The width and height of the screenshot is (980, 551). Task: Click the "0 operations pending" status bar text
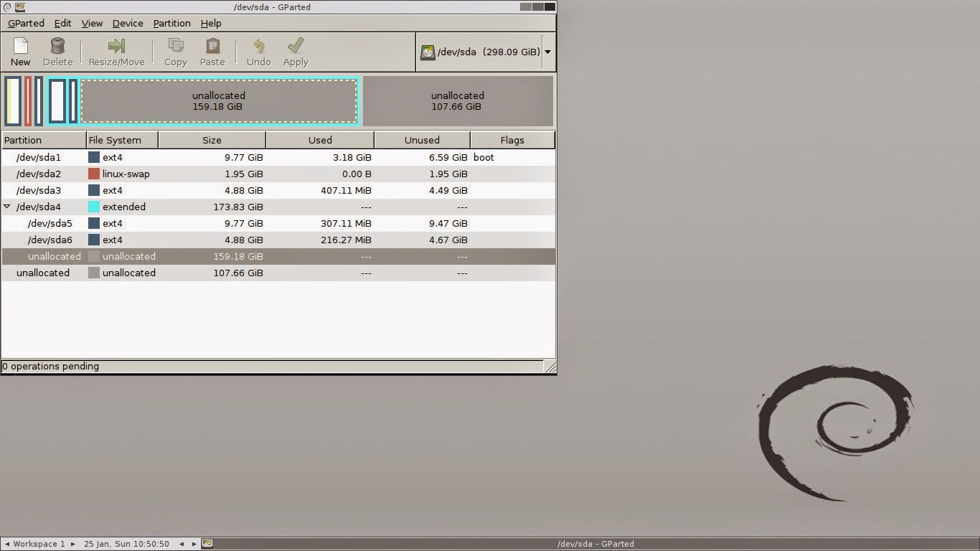coord(51,366)
